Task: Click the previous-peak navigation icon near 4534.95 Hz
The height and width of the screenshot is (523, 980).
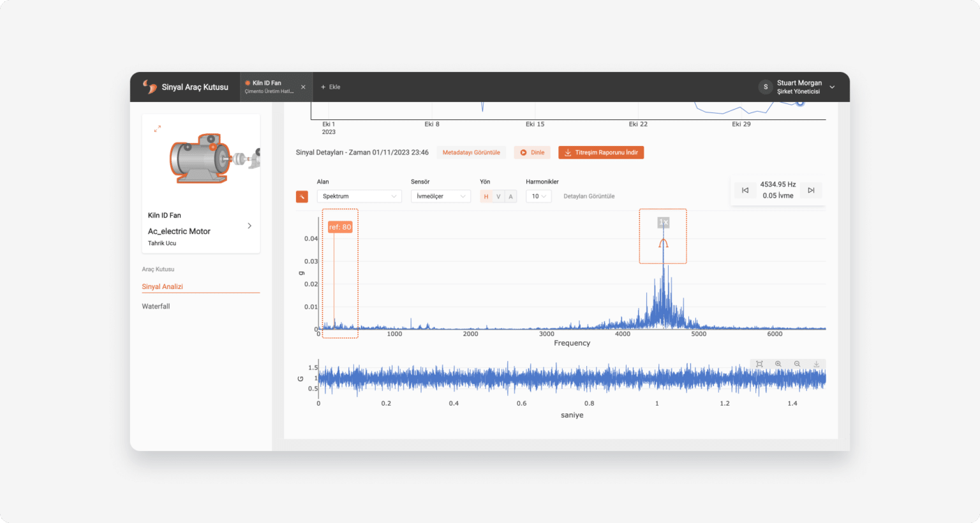Action: pos(745,189)
